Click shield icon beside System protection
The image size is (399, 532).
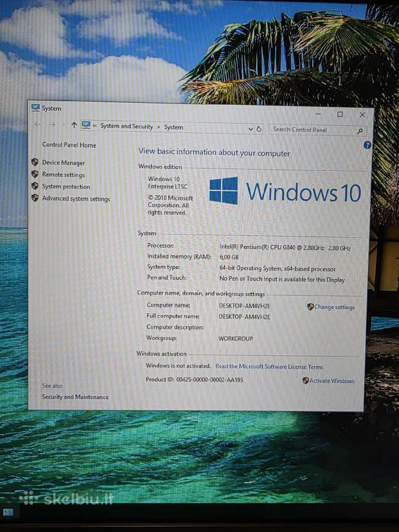[35, 186]
